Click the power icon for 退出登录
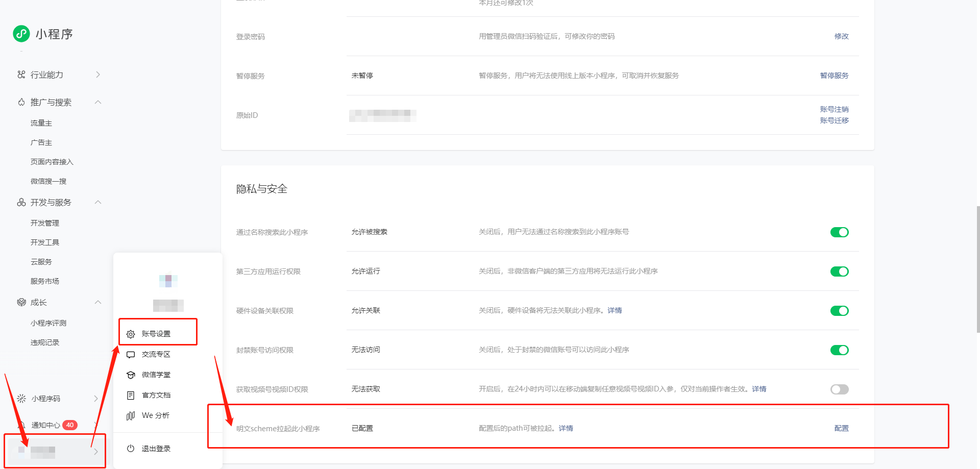980x469 pixels. [x=131, y=449]
